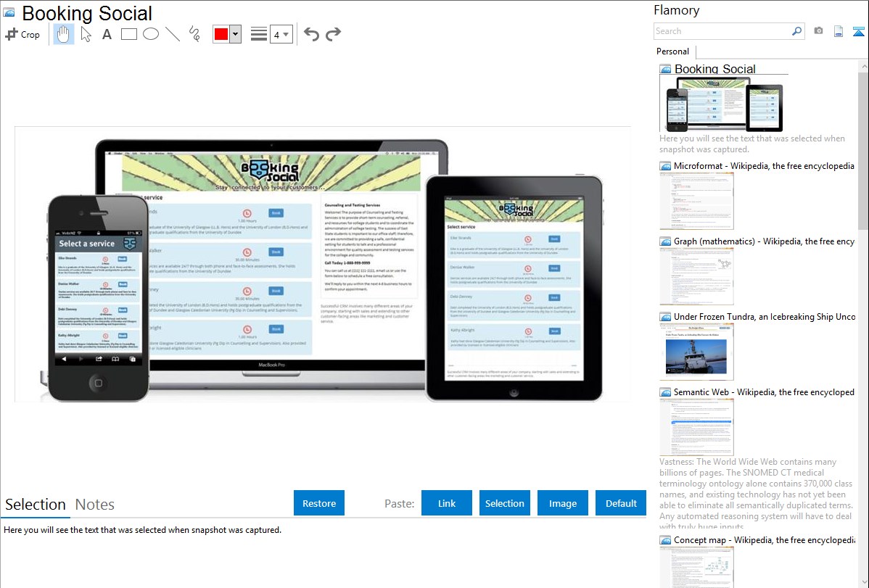Open the color picker dropdown arrow

tap(235, 34)
